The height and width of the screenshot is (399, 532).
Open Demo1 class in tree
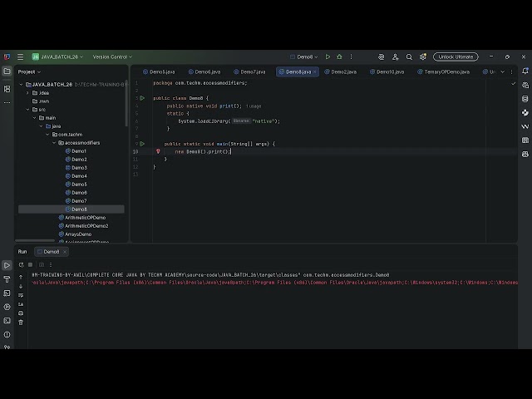point(76,151)
